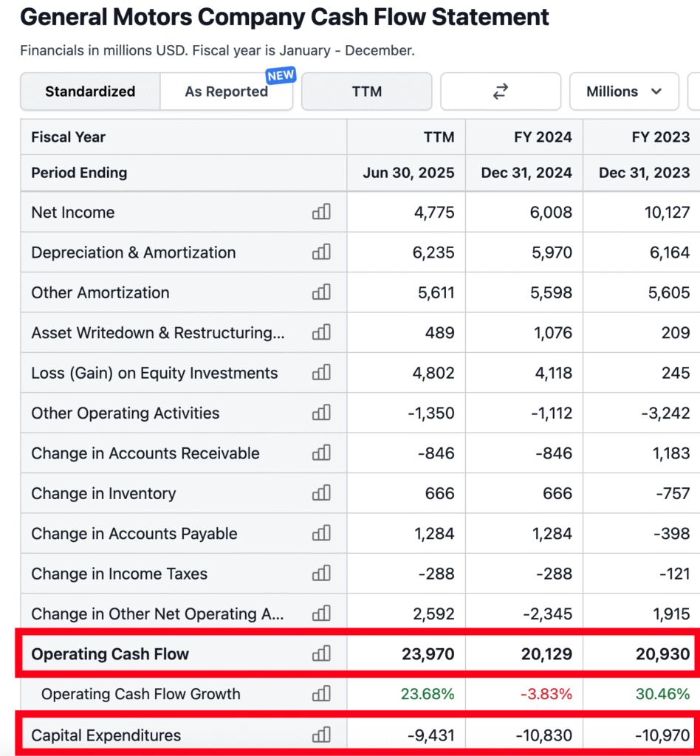Image resolution: width=700 pixels, height=756 pixels.
Task: Click the TTM column header cell
Action: [x=439, y=137]
